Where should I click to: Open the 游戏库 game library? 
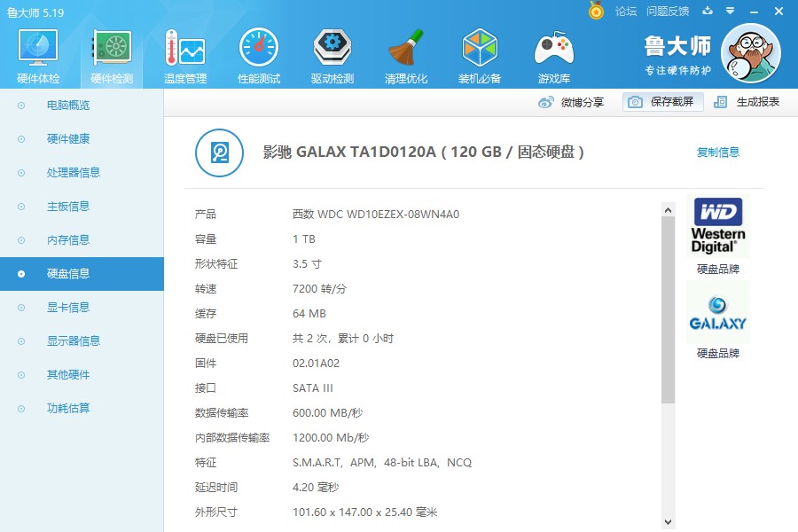coord(553,53)
